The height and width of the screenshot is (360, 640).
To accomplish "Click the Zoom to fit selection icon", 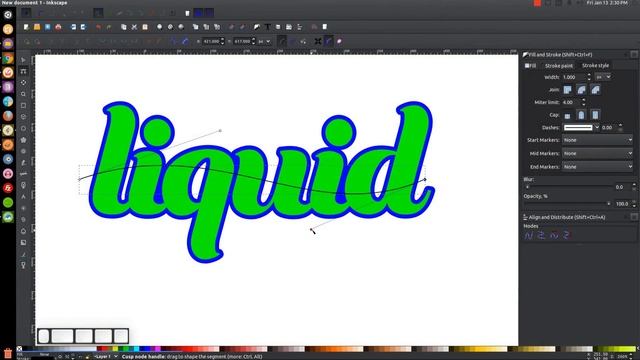I will [160, 27].
